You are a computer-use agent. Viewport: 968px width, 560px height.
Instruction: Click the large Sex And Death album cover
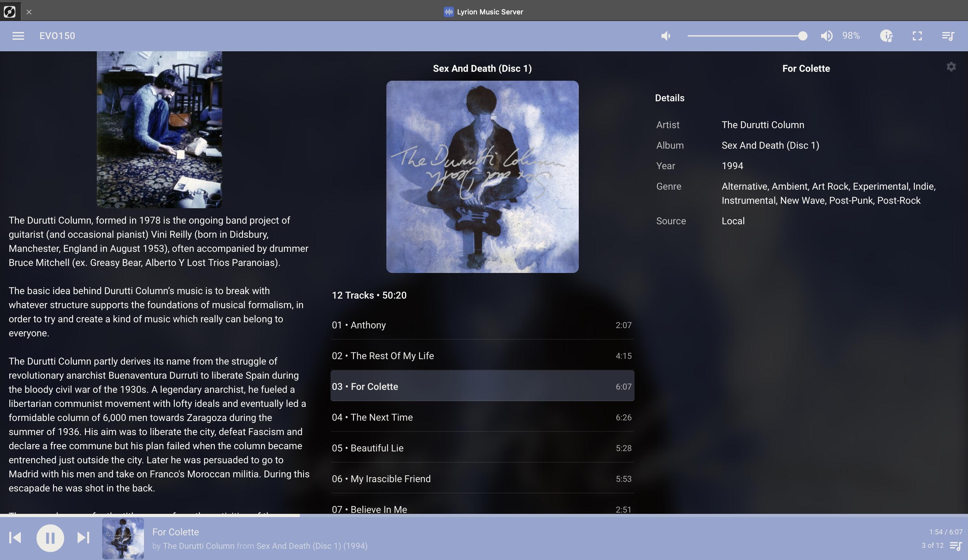(x=482, y=177)
